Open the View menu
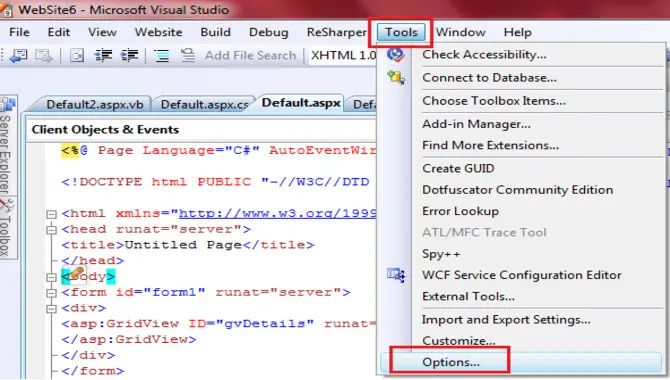670x380 pixels. click(x=102, y=32)
